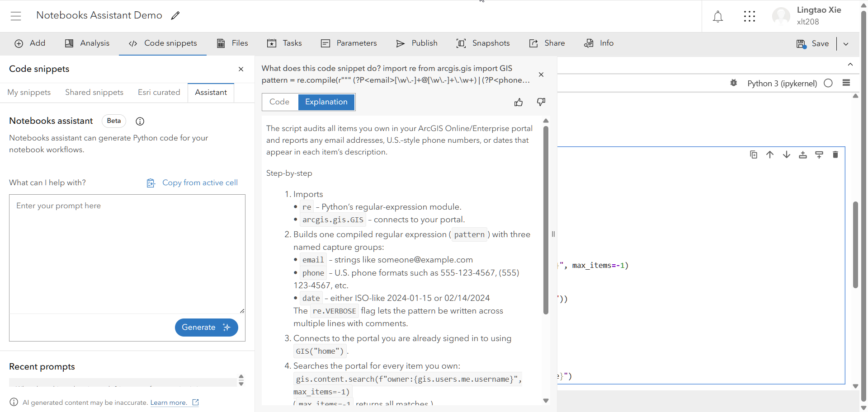Open the hamburger navigation menu
The height and width of the screenshot is (412, 868).
[x=16, y=16]
